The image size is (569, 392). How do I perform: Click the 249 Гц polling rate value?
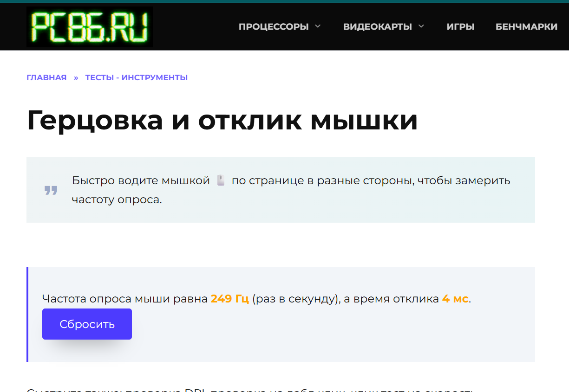[230, 299]
